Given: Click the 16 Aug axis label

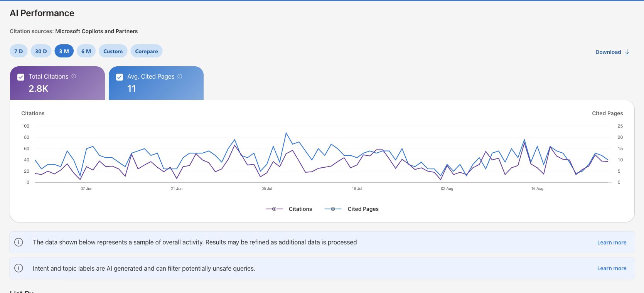Looking at the screenshot, I should point(537,189).
